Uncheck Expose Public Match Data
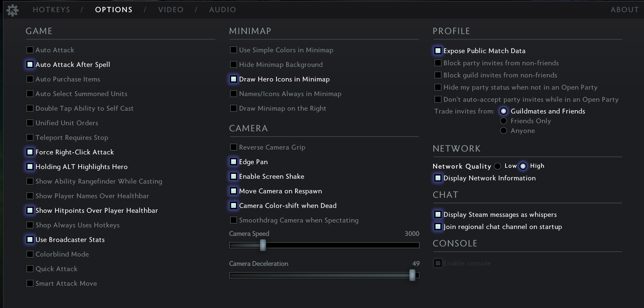Viewport: 644px width, 308px height. point(438,51)
